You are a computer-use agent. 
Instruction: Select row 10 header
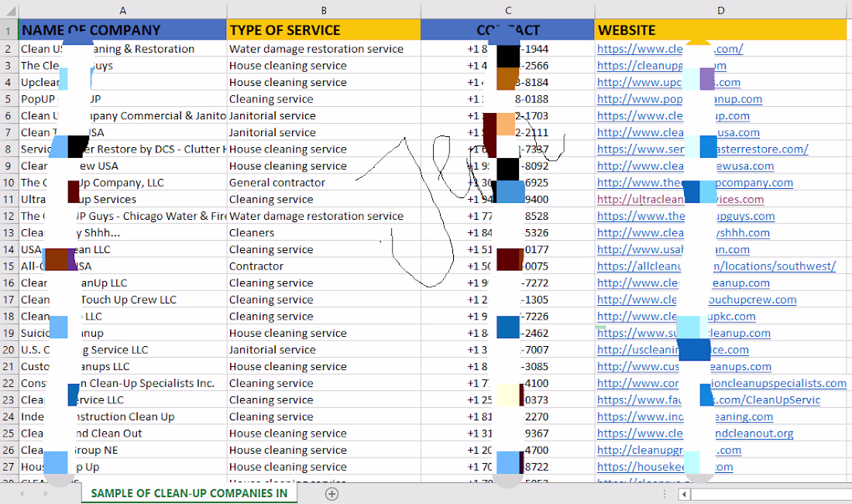point(9,183)
